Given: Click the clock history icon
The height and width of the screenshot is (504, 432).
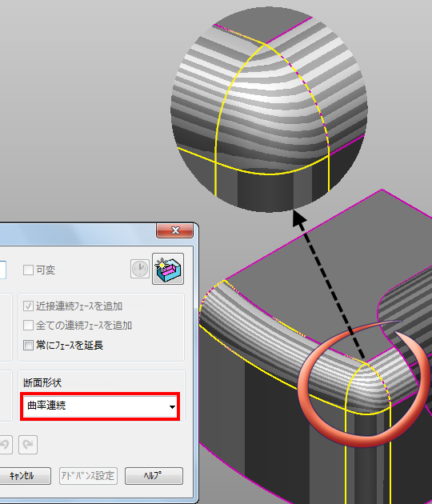Looking at the screenshot, I should click(x=140, y=269).
